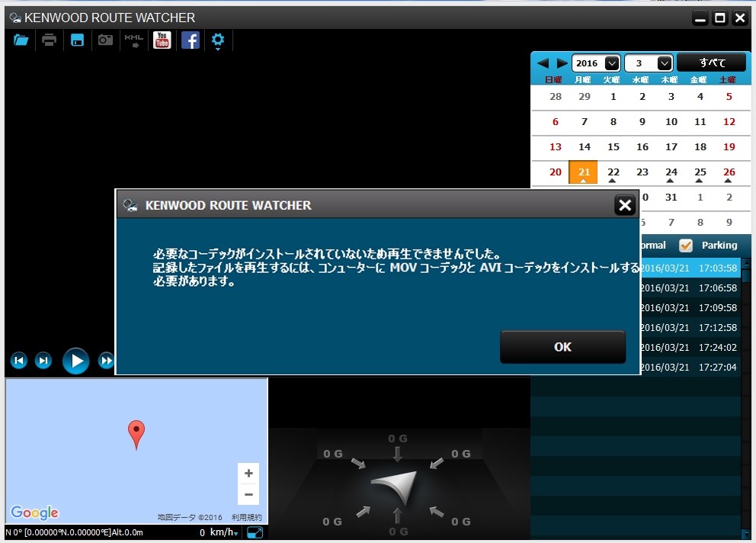
Task: Export route with KML icon
Action: (x=133, y=40)
